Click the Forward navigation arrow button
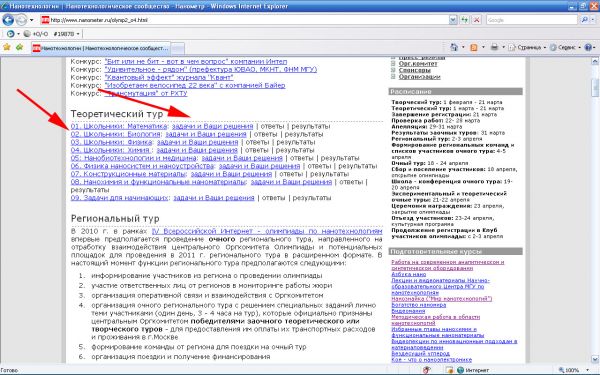Screen dimensions: 600x375 point(21,20)
